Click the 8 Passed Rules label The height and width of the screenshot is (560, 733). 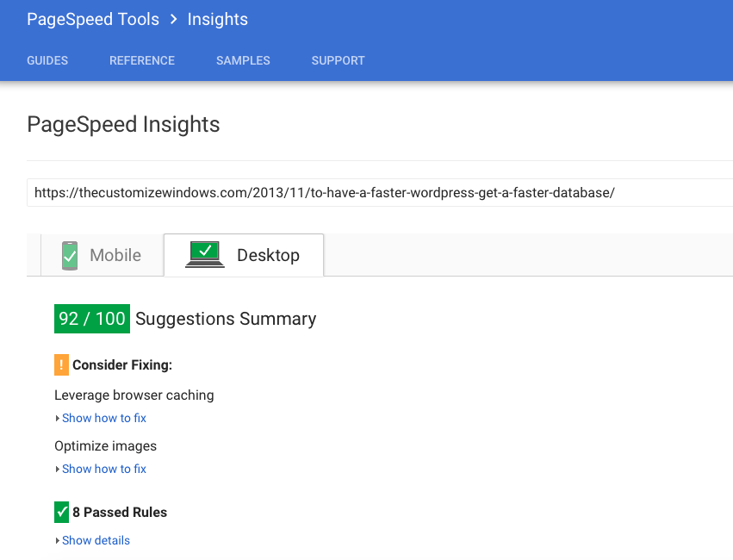(120, 513)
